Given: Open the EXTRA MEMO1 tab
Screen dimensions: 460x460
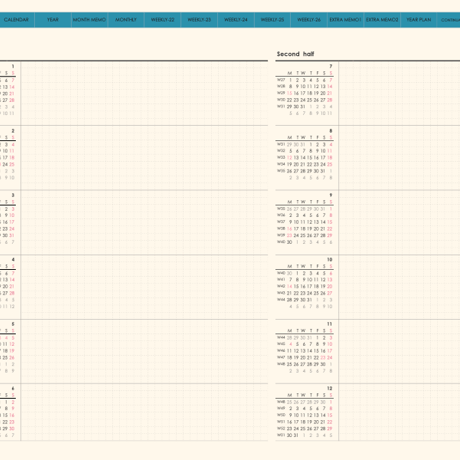Looking at the screenshot, I should click(x=345, y=20).
